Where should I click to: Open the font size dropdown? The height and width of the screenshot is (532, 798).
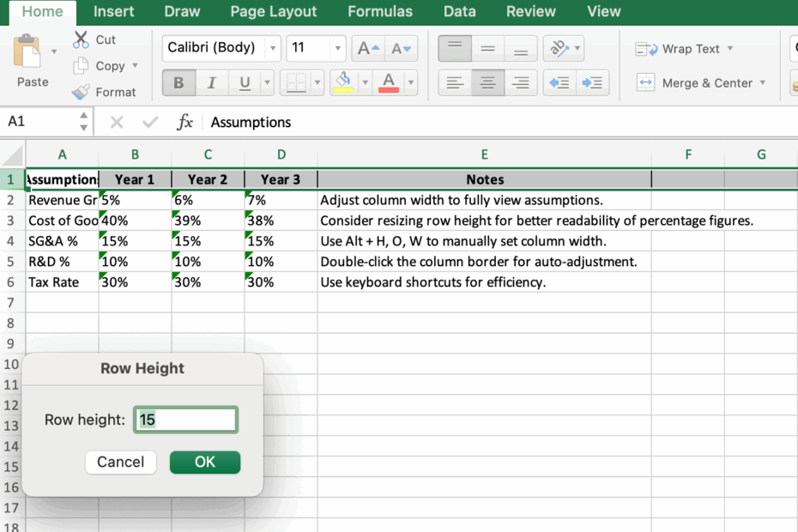coord(337,48)
